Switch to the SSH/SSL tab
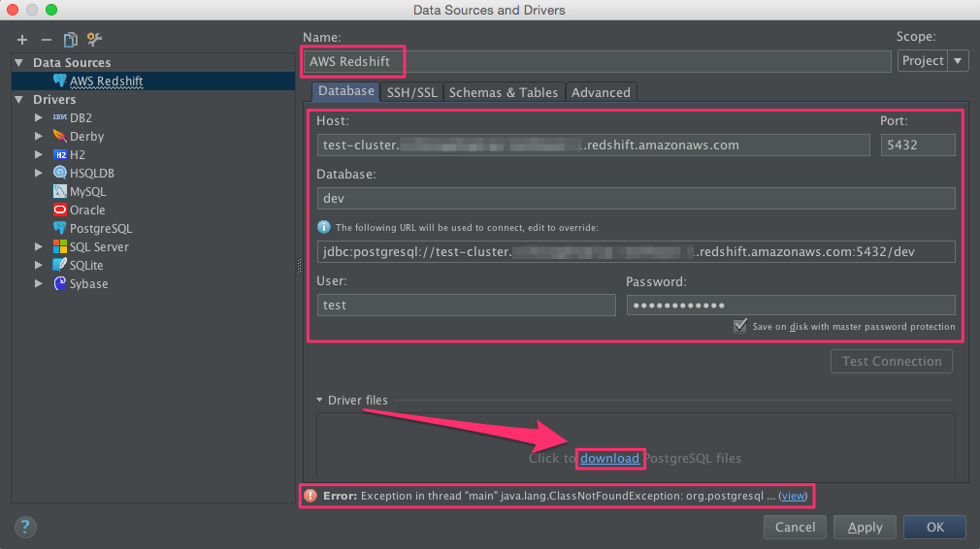The width and height of the screenshot is (980, 549). pyautogui.click(x=411, y=92)
